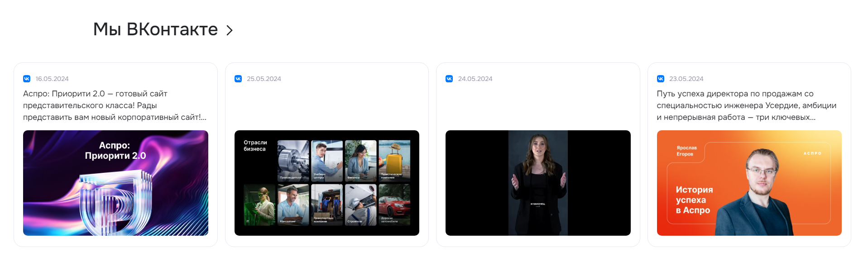The width and height of the screenshot is (868, 266).
Task: Open the Отрасли бизнеса thumbnail image
Action: [x=327, y=183]
